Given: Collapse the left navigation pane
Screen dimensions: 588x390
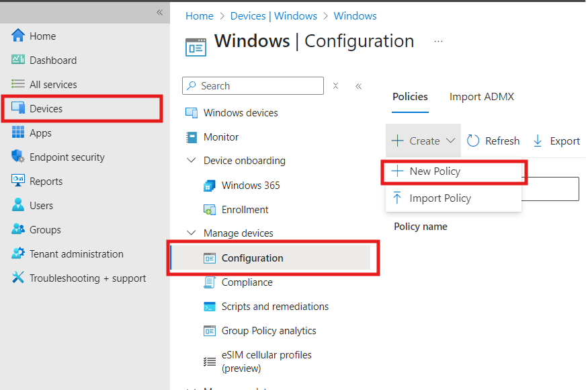Looking at the screenshot, I should point(159,12).
